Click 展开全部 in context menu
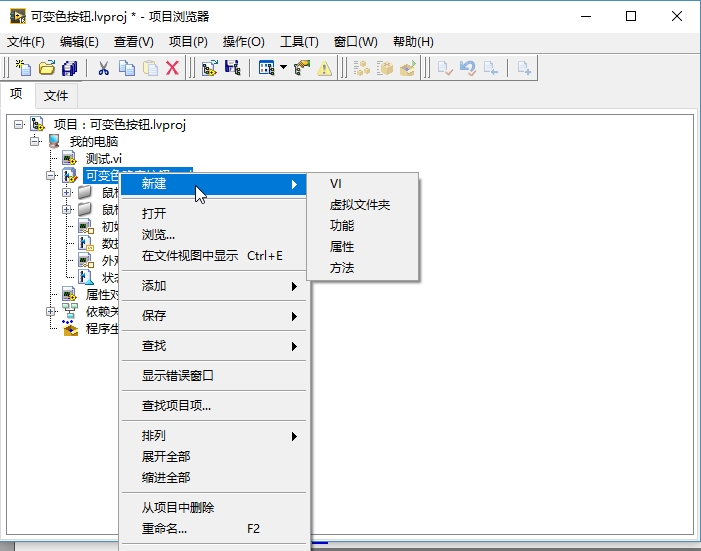This screenshot has width=701, height=551. (x=214, y=457)
